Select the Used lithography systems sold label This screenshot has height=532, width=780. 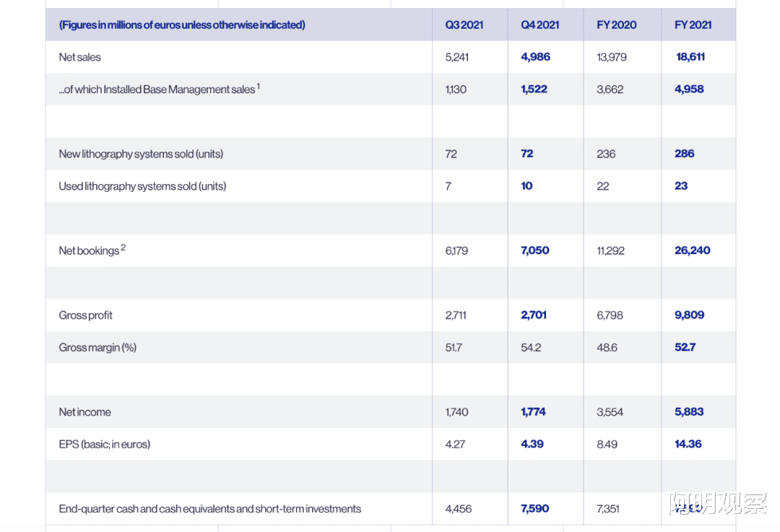click(142, 186)
